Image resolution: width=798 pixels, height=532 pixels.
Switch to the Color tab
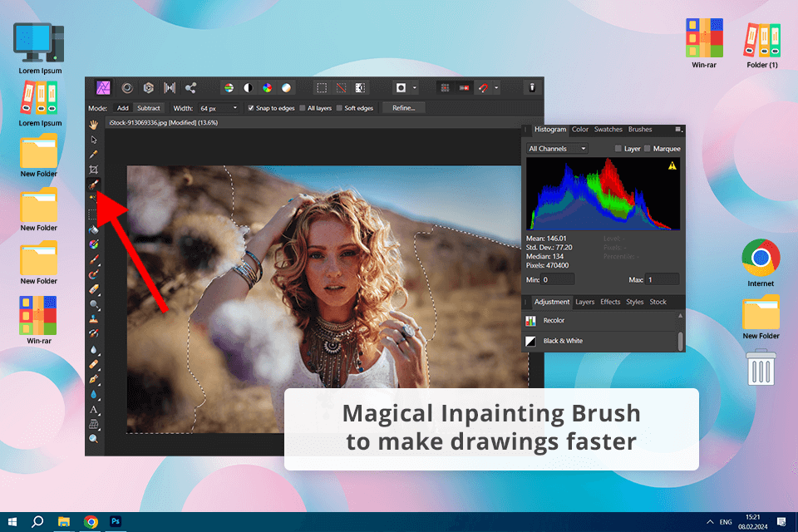[x=579, y=130]
